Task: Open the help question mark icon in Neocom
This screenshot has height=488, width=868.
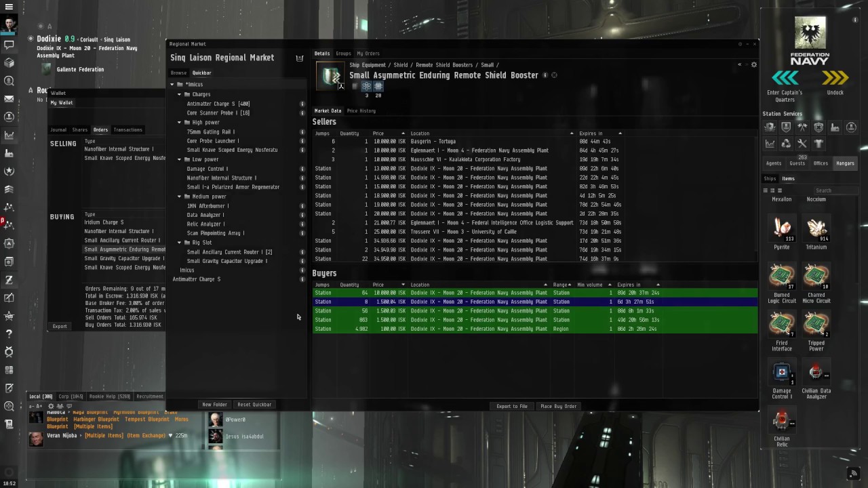Action: tap(9, 333)
